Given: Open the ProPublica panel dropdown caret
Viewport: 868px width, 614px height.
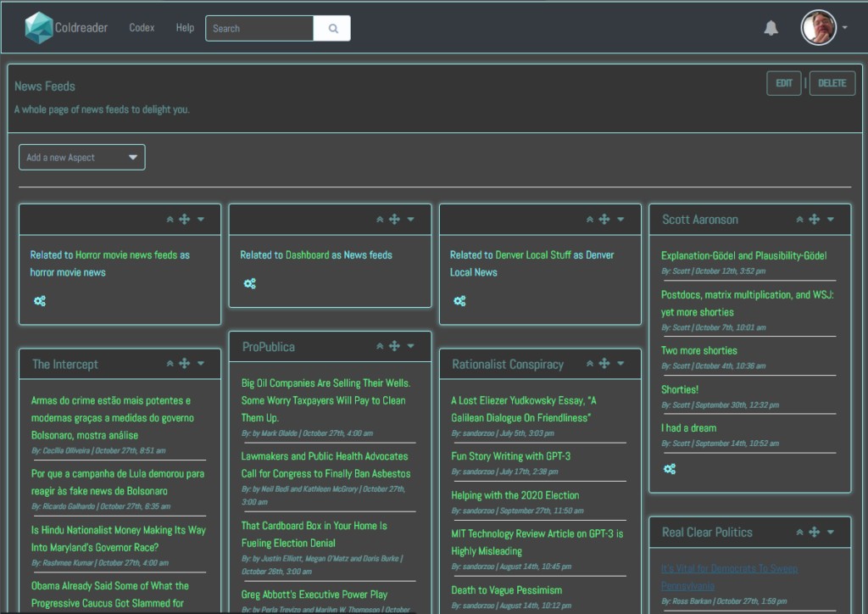Looking at the screenshot, I should [411, 346].
